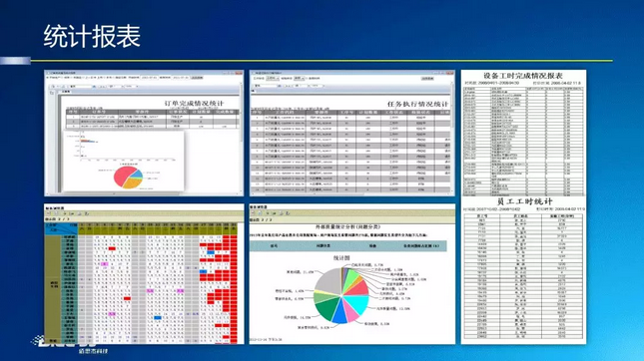The image size is (644, 361).
Task: Click first icon in schedule report viewer toolbar
Action: pos(49,213)
